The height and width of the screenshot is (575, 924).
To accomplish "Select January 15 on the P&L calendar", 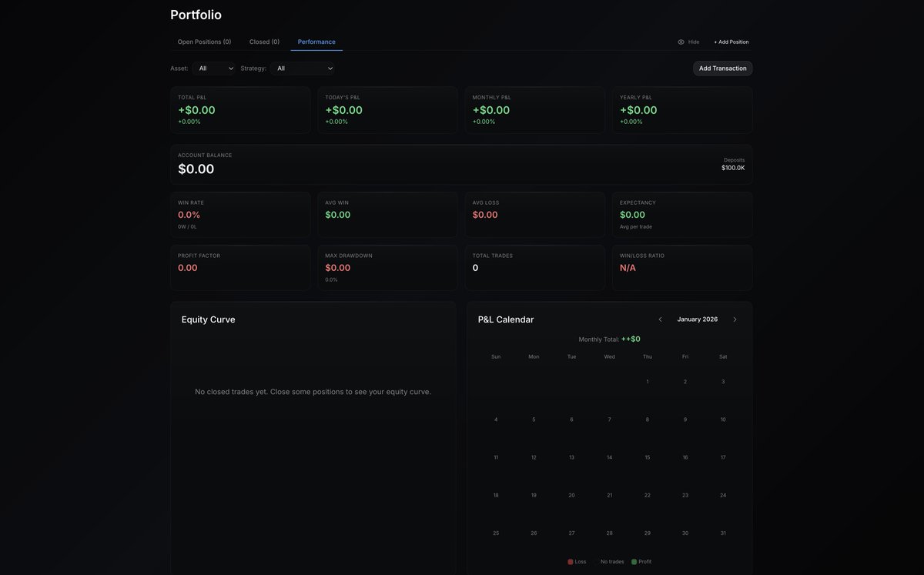I will coord(647,456).
